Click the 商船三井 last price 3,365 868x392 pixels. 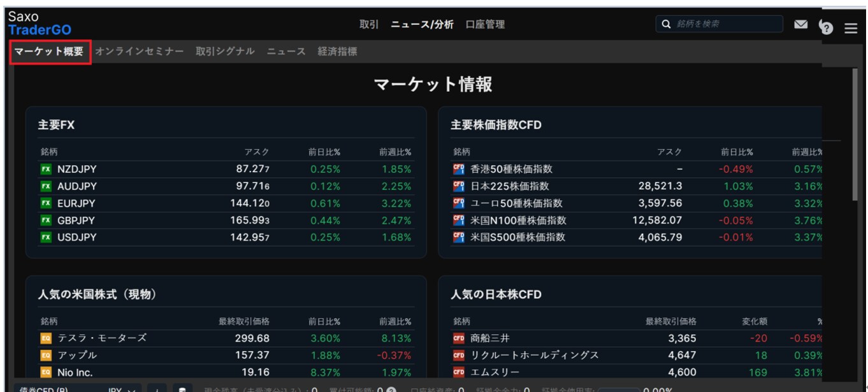coord(682,338)
